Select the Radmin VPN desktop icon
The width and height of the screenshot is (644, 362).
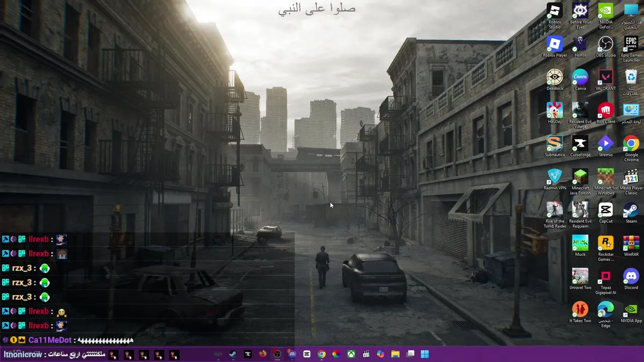pyautogui.click(x=554, y=179)
